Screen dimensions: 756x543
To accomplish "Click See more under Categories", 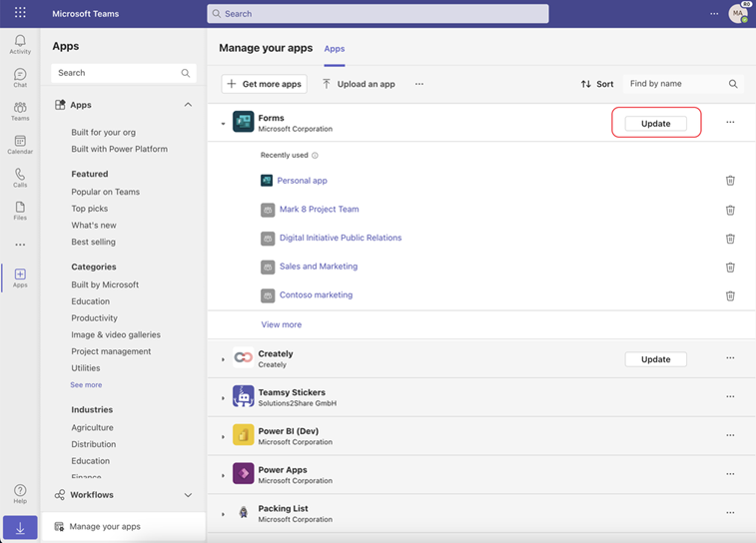I will (86, 385).
